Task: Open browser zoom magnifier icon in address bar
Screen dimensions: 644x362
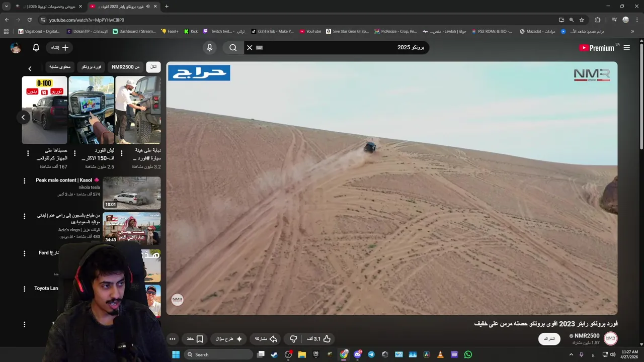Action: [x=571, y=20]
